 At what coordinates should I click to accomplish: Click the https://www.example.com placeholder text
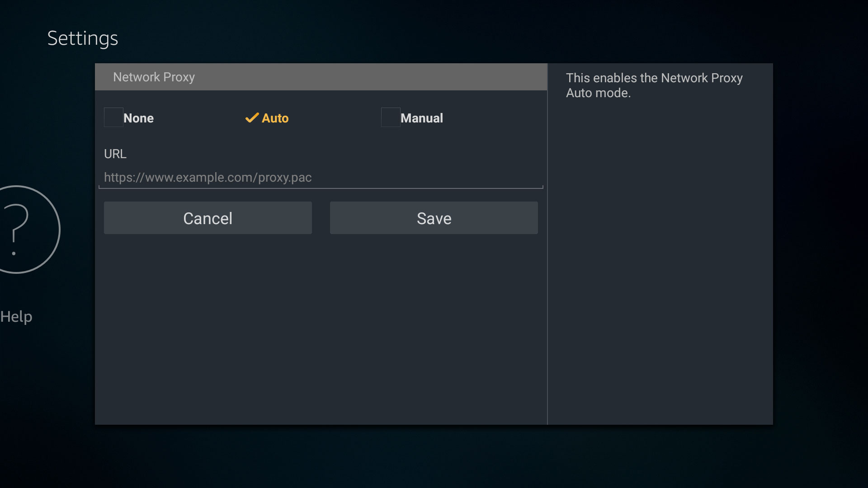(x=208, y=178)
